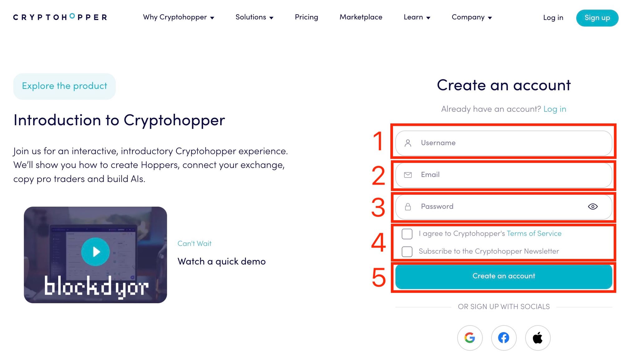Click the Create an account button
This screenshot has width=624, height=364.
(x=504, y=276)
